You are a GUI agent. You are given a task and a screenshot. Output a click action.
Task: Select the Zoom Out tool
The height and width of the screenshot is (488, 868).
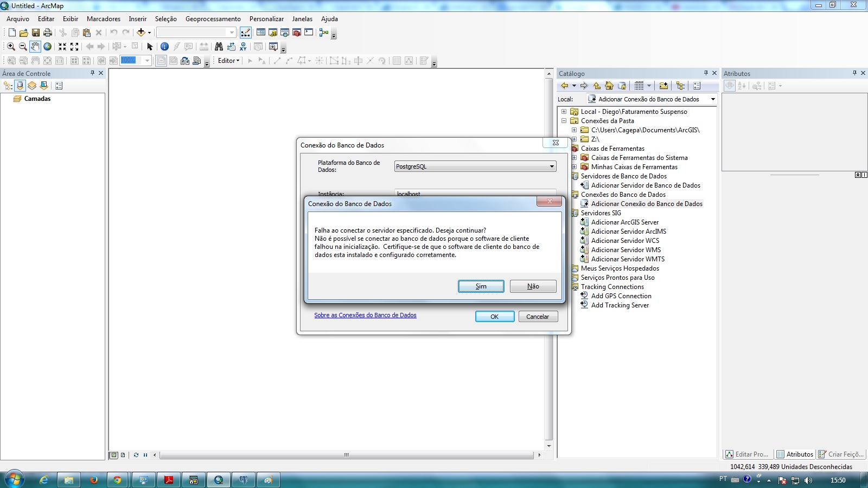coord(23,47)
